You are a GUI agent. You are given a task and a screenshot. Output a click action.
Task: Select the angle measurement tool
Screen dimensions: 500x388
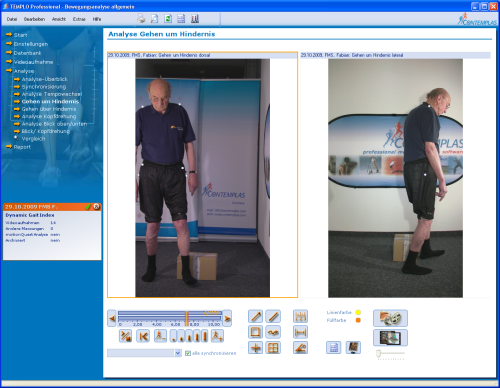coord(300,348)
